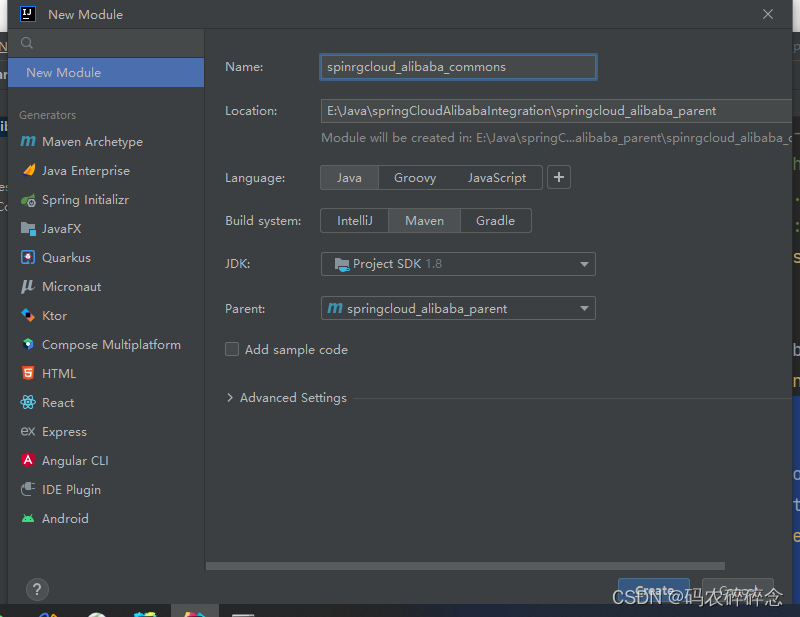The height and width of the screenshot is (617, 800).
Task: Click the Location path field
Action: pos(556,111)
